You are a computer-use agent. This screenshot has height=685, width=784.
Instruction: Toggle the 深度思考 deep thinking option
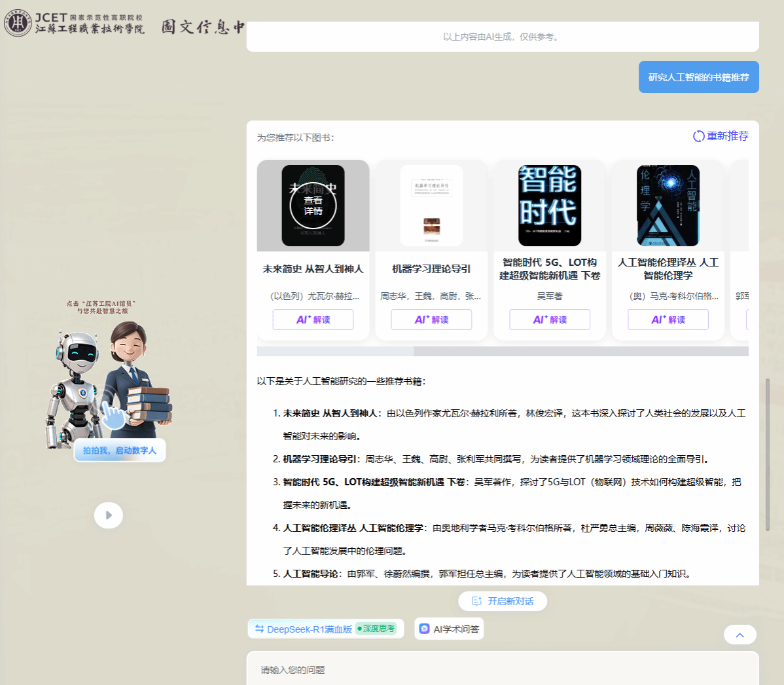click(376, 629)
